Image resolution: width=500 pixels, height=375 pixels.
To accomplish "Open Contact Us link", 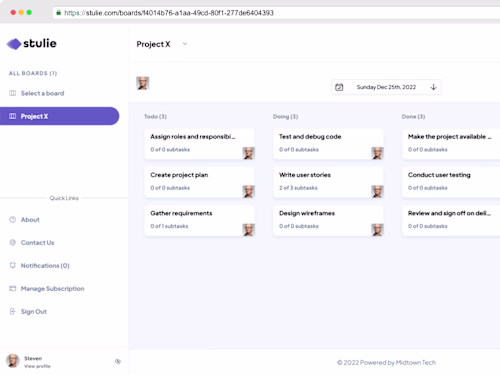I will pyautogui.click(x=37, y=243).
